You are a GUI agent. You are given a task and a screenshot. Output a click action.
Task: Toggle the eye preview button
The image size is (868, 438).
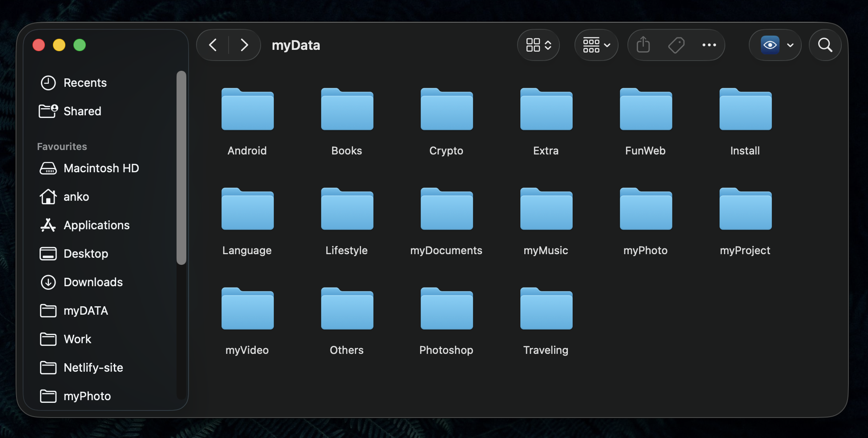pyautogui.click(x=770, y=45)
